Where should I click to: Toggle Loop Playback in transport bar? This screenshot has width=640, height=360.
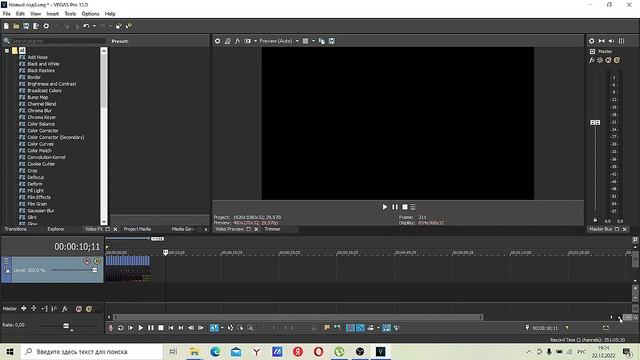pos(120,328)
